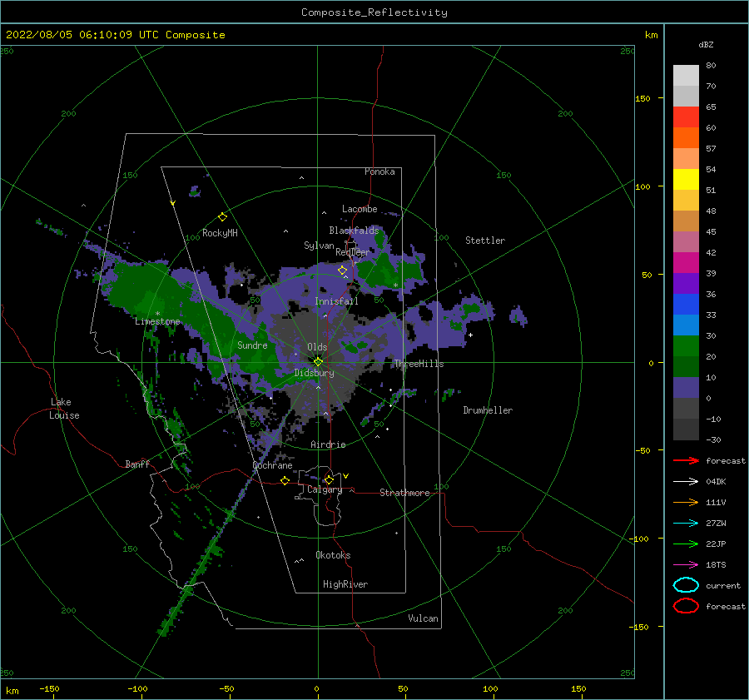Click the Calgary city label
The height and width of the screenshot is (700, 749).
[325, 489]
